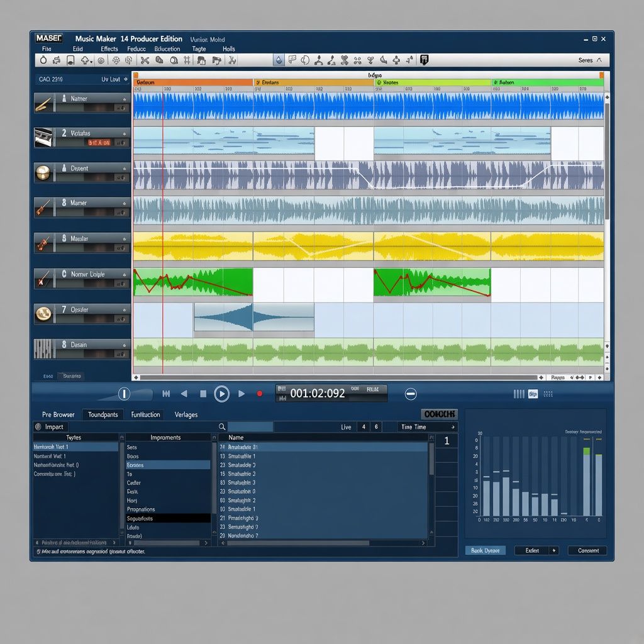Screen dimensions: 644x644
Task: Click the mixer icon of track 8 Dasain
Action: click(x=43, y=349)
